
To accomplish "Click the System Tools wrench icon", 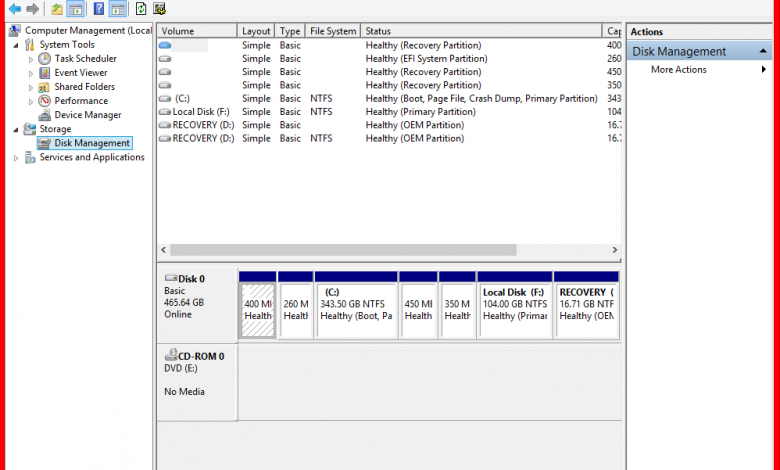I will tap(30, 45).
